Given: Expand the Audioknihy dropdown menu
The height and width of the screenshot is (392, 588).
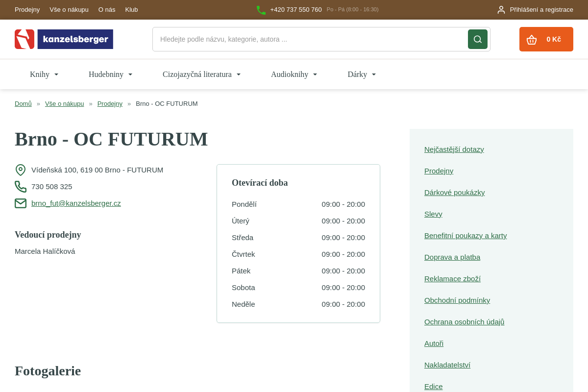Looking at the screenshot, I should pos(294,74).
